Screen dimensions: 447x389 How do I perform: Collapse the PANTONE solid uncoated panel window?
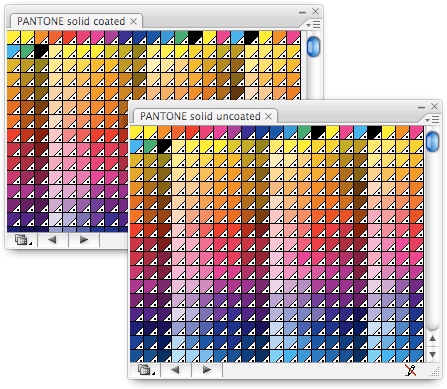[422, 107]
